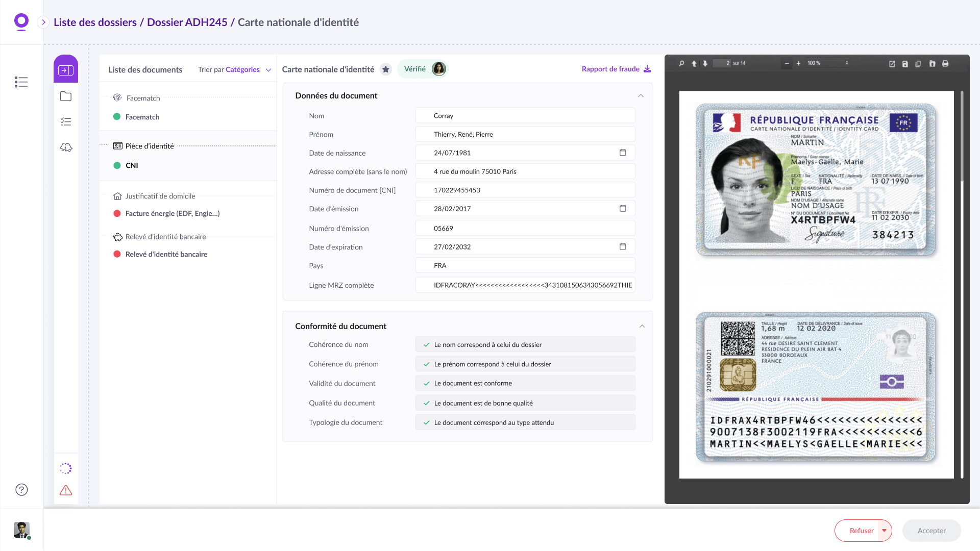The image size is (980, 551).
Task: Click the Accepter button
Action: pyautogui.click(x=931, y=531)
